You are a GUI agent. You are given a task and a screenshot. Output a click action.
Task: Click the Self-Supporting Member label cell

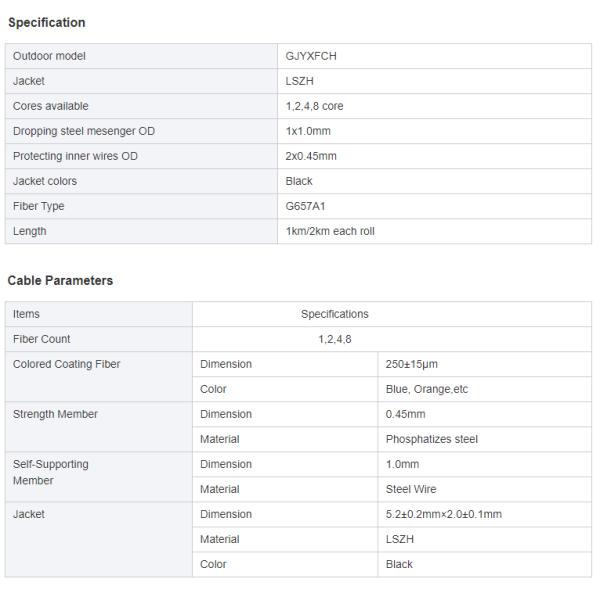point(50,472)
